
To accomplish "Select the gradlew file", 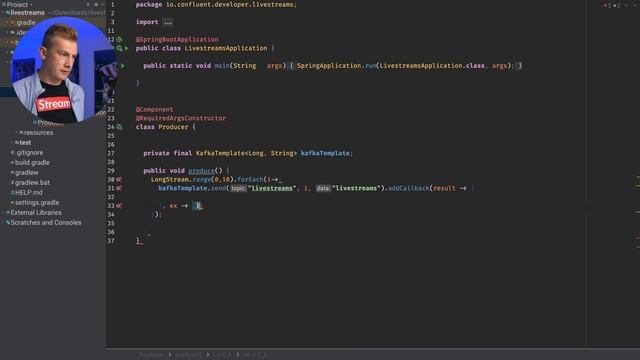I will pos(27,173).
